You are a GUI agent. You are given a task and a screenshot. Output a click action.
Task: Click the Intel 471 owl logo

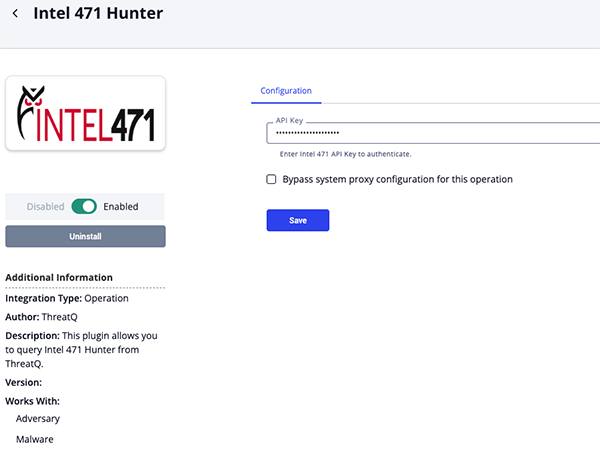(86, 112)
